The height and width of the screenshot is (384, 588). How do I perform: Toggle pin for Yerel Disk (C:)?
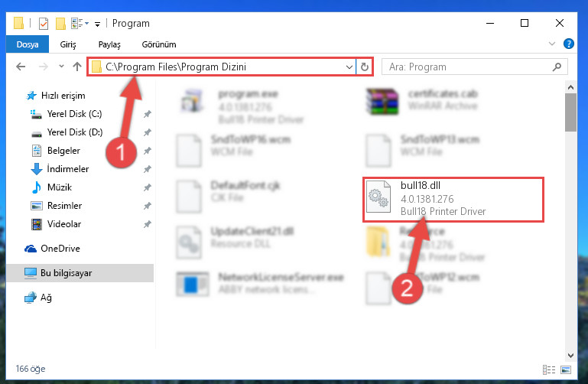148,114
